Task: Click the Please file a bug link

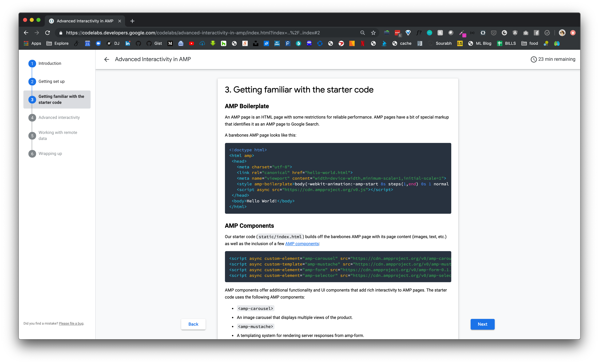Action: click(x=71, y=323)
